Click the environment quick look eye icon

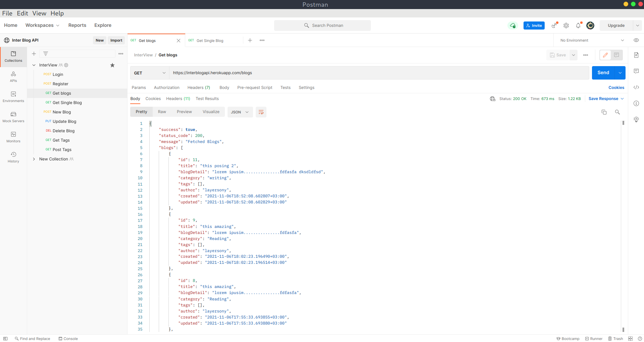pyautogui.click(x=636, y=40)
